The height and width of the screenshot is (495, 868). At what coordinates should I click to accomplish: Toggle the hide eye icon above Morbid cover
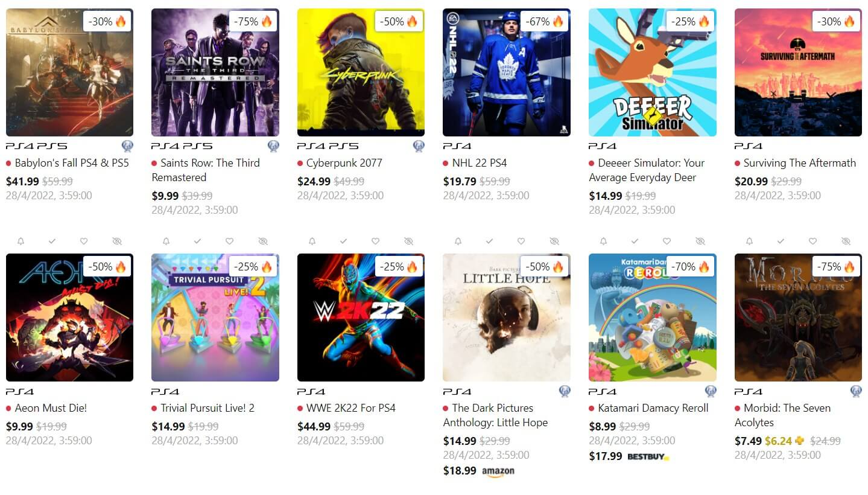[846, 241]
